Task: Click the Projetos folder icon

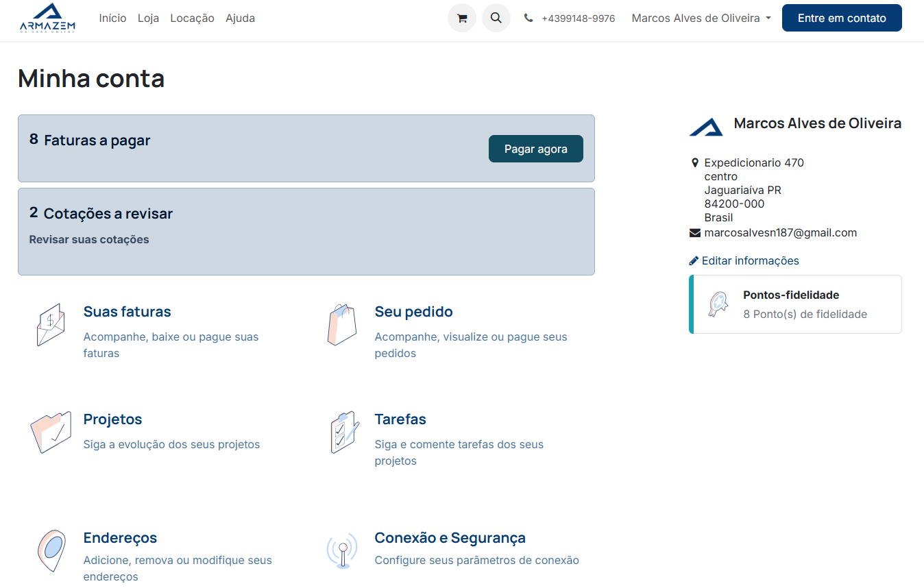Action: coord(51,432)
